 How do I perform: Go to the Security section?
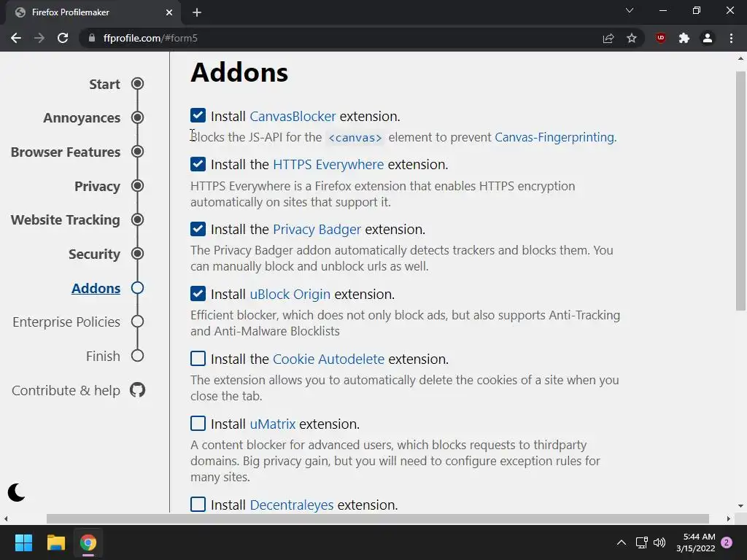[x=94, y=254]
